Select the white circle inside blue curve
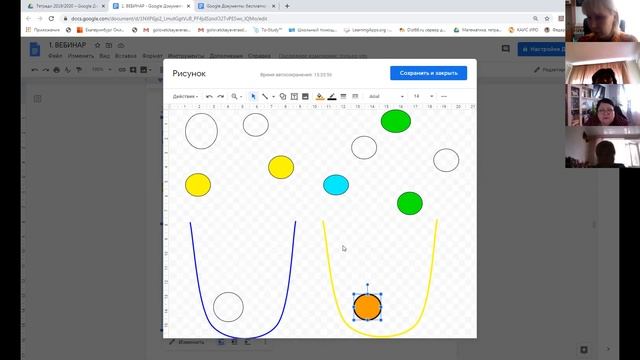The height and width of the screenshot is (360, 640). click(228, 307)
